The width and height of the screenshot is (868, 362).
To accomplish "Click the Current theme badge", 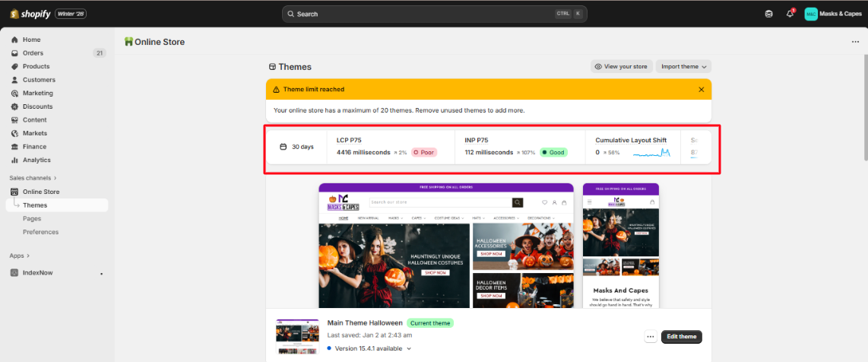I will [x=430, y=322].
